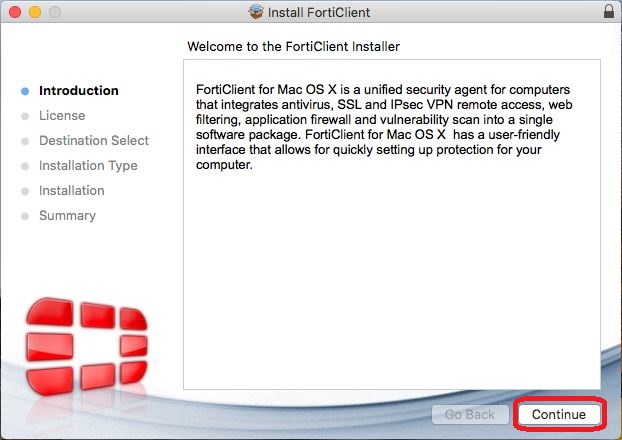Screen dimensions: 622x440
Task: Click the lock icon in the title bar
Action: pos(609,13)
